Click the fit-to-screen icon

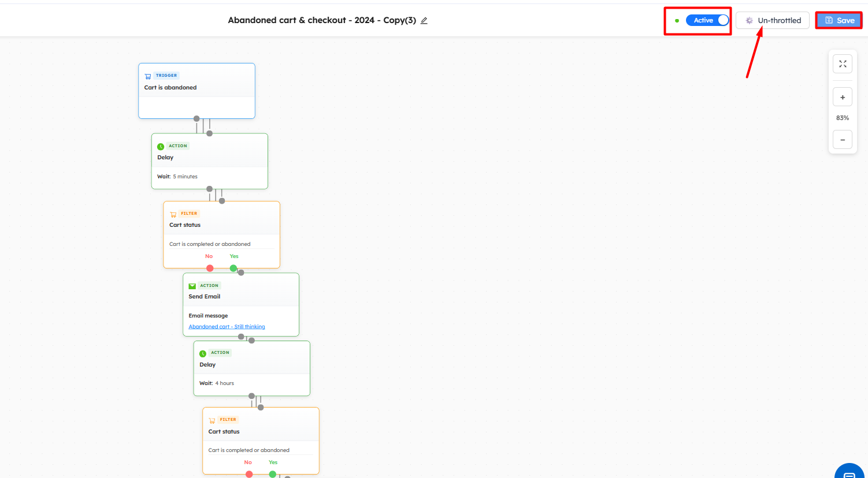coord(843,64)
